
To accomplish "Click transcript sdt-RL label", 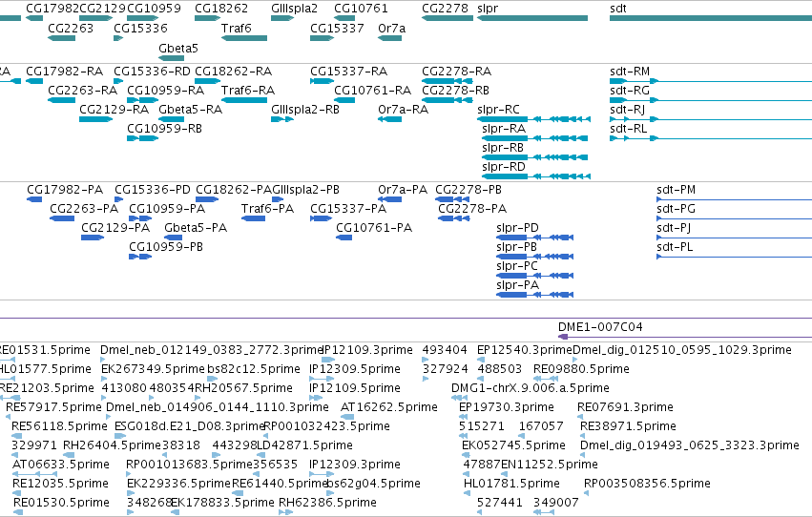I will (x=628, y=129).
